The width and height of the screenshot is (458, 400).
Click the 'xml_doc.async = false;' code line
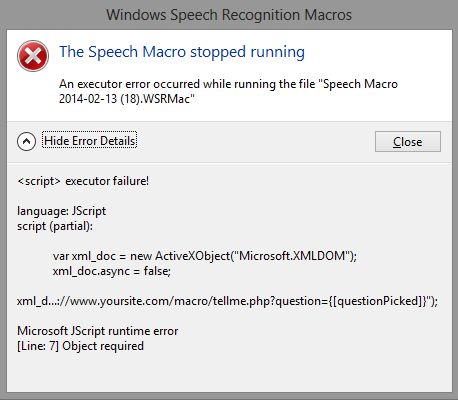point(112,271)
